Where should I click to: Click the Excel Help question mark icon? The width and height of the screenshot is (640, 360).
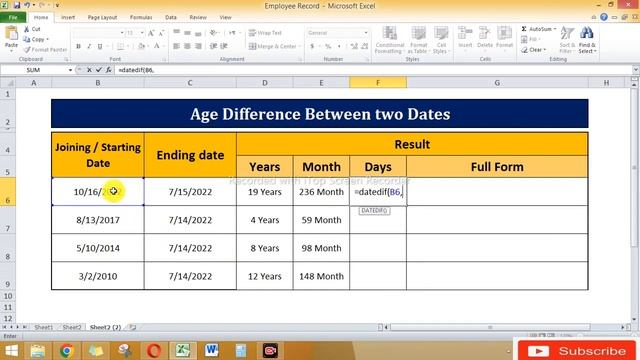click(x=604, y=17)
